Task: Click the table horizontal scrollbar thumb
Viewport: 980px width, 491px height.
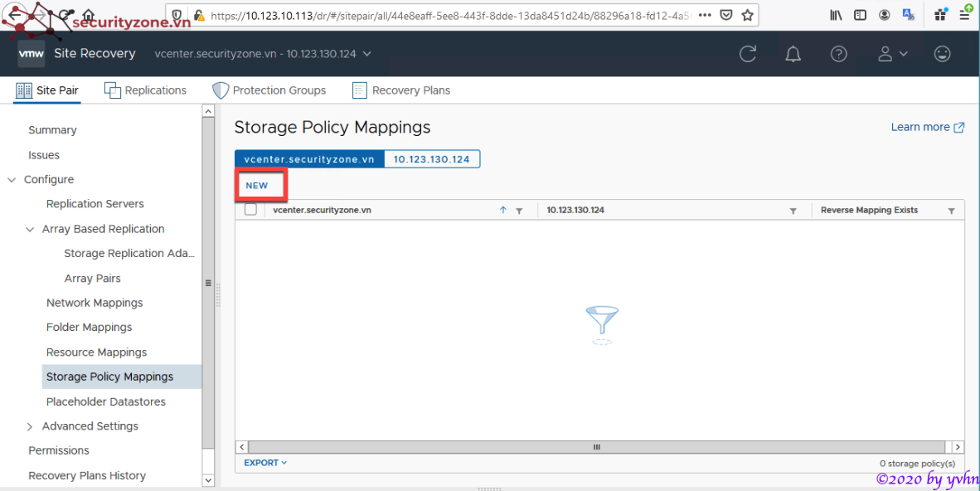Action: (x=596, y=447)
